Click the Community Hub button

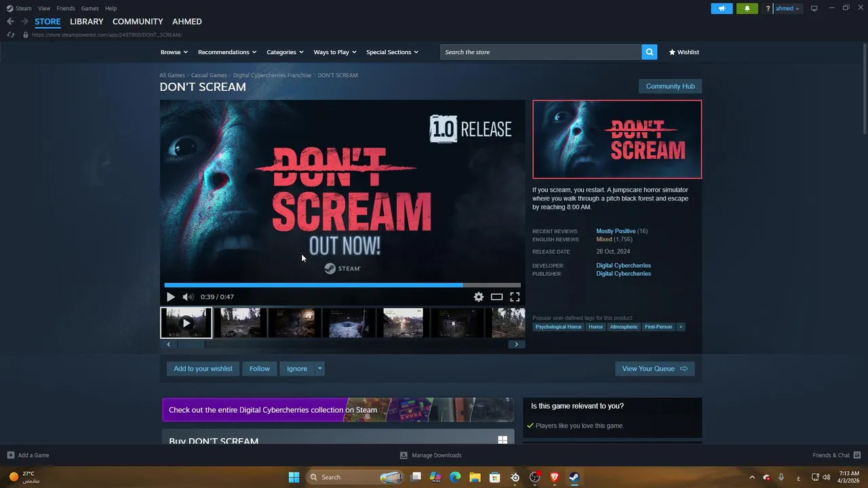(x=670, y=86)
